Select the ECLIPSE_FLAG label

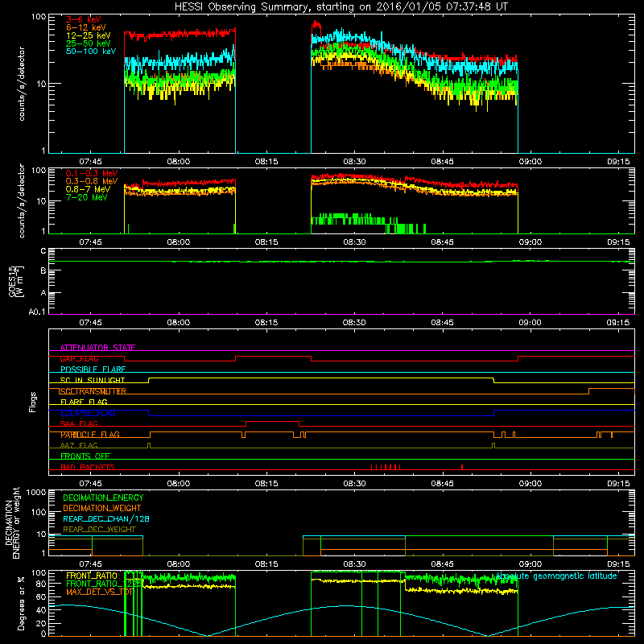tap(88, 413)
